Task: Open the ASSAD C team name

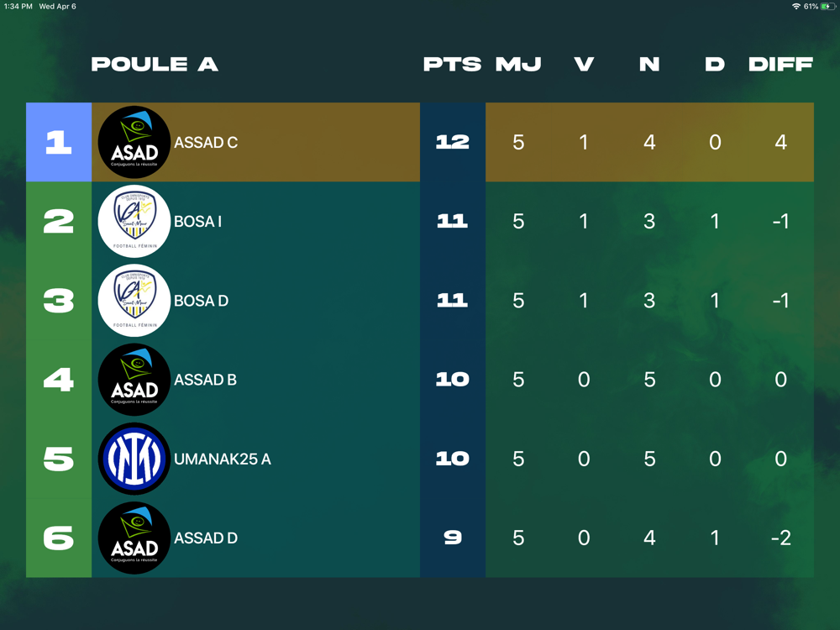Action: pos(206,143)
